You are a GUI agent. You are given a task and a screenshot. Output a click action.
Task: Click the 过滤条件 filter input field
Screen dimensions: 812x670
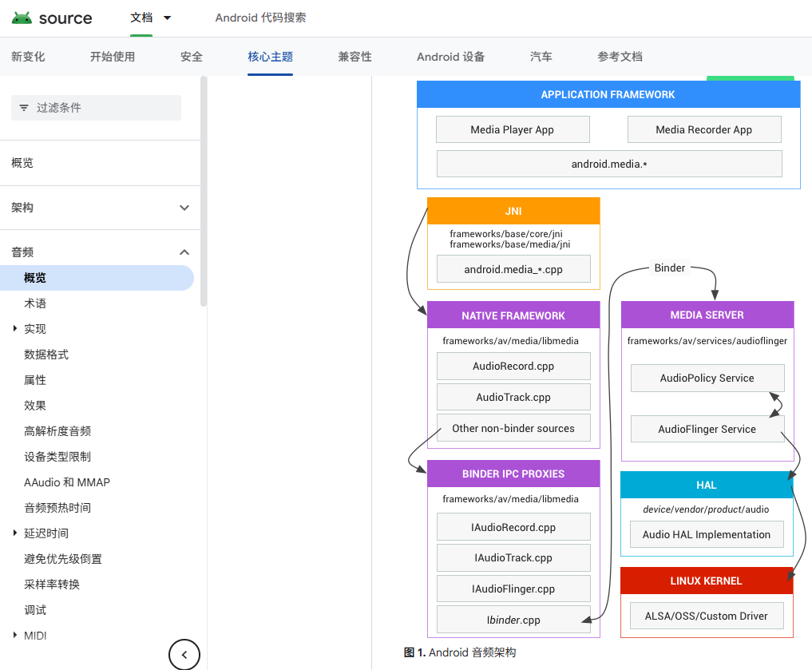[104, 108]
